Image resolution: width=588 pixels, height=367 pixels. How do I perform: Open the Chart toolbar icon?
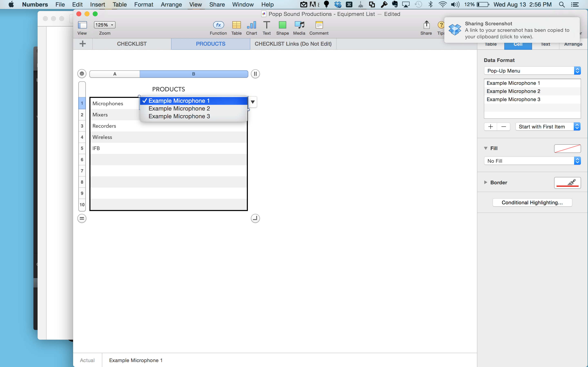tap(251, 25)
